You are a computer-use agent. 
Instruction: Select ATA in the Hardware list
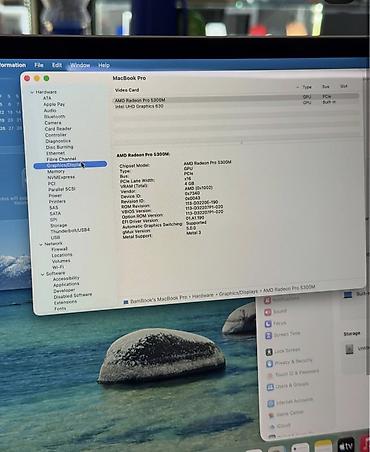[47, 98]
